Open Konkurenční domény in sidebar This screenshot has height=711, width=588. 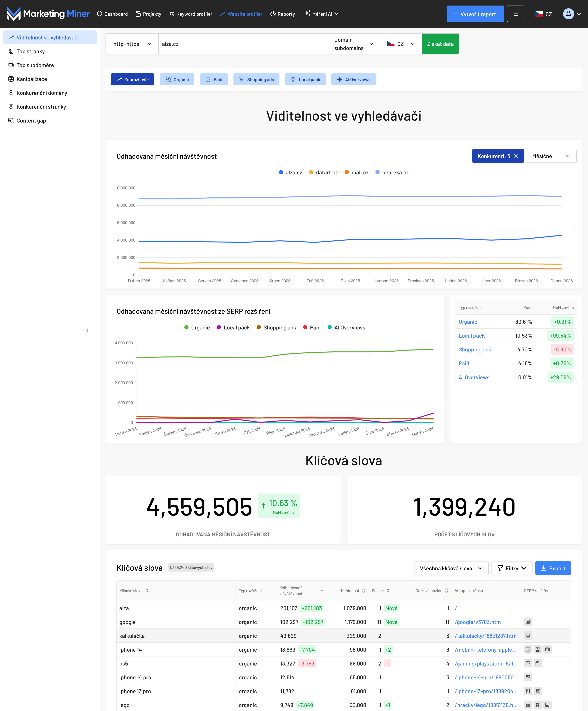[42, 93]
